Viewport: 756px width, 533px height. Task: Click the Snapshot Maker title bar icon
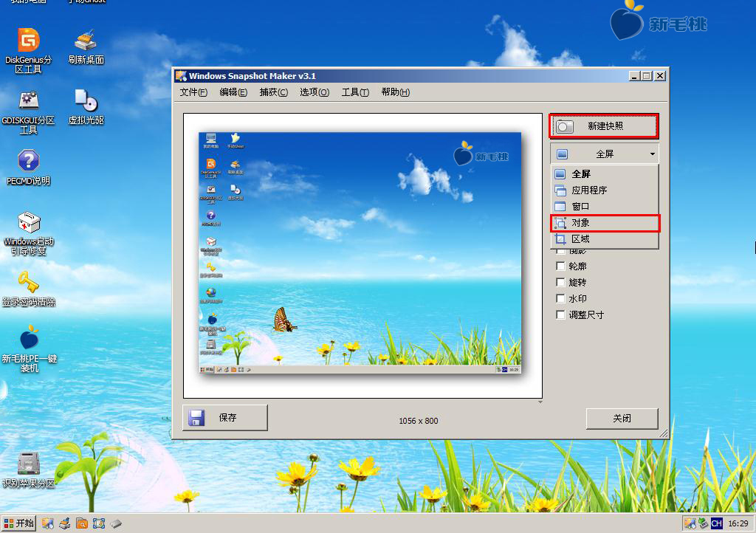click(x=181, y=75)
